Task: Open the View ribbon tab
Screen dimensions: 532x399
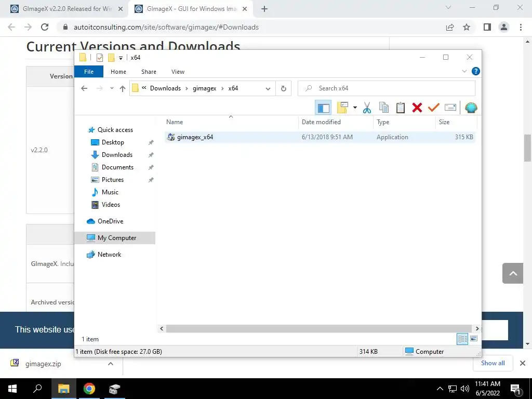Action: tap(178, 72)
